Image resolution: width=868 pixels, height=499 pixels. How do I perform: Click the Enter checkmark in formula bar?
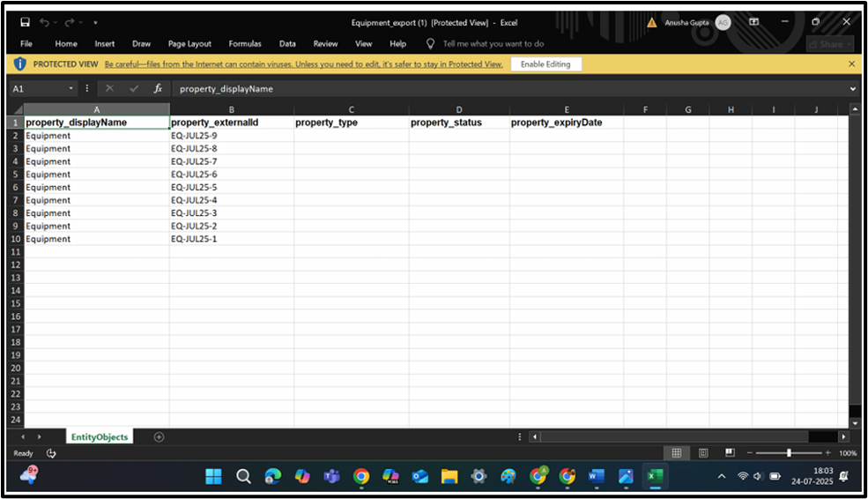[134, 89]
